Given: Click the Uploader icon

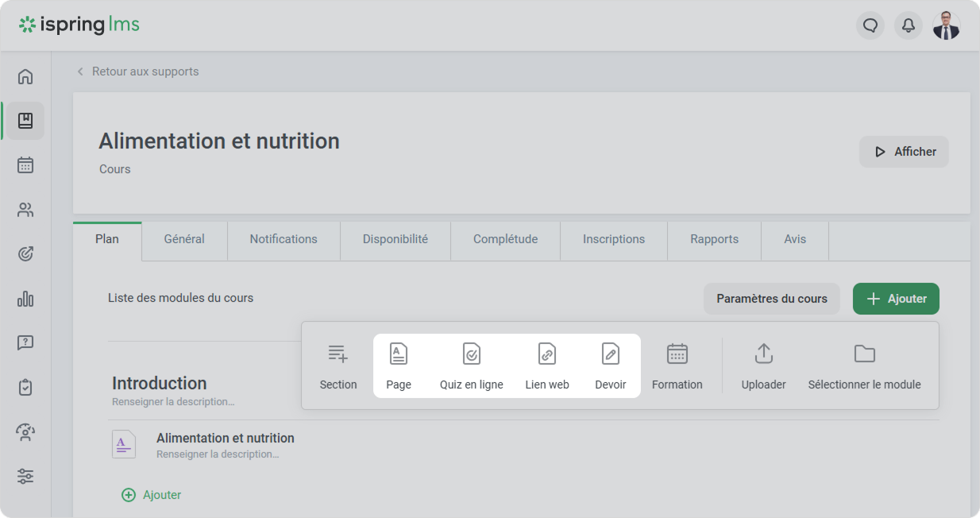Looking at the screenshot, I should click(x=763, y=354).
